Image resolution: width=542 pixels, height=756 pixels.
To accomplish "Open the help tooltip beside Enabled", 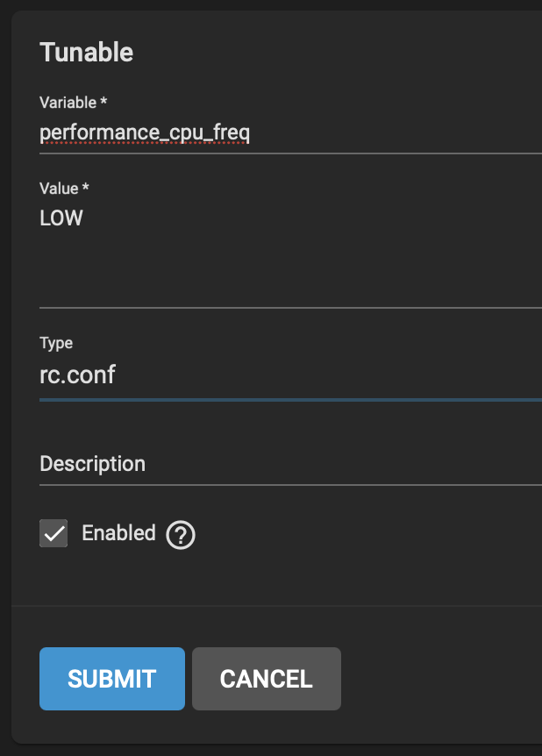I will click(x=181, y=535).
